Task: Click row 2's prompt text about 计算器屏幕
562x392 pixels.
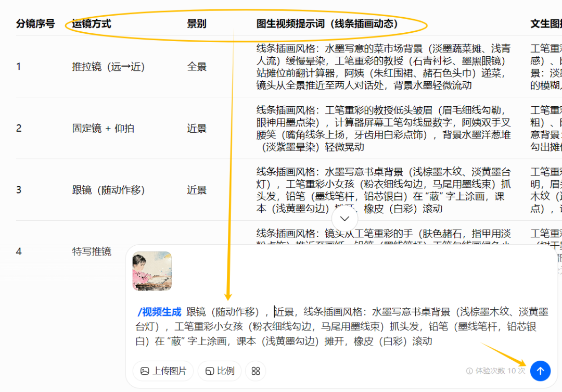Action: pyautogui.click(x=382, y=128)
